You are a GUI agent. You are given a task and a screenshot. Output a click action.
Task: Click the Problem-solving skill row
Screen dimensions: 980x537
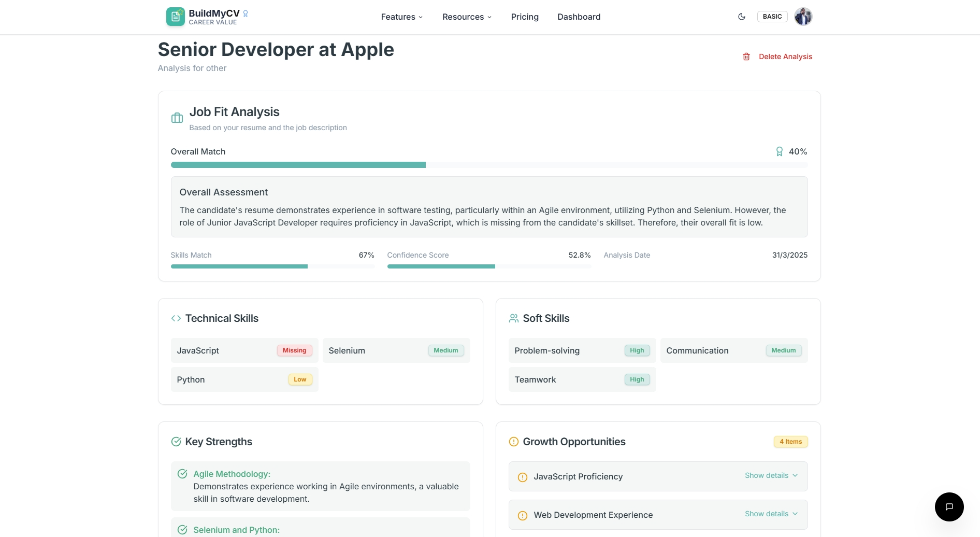(582, 350)
